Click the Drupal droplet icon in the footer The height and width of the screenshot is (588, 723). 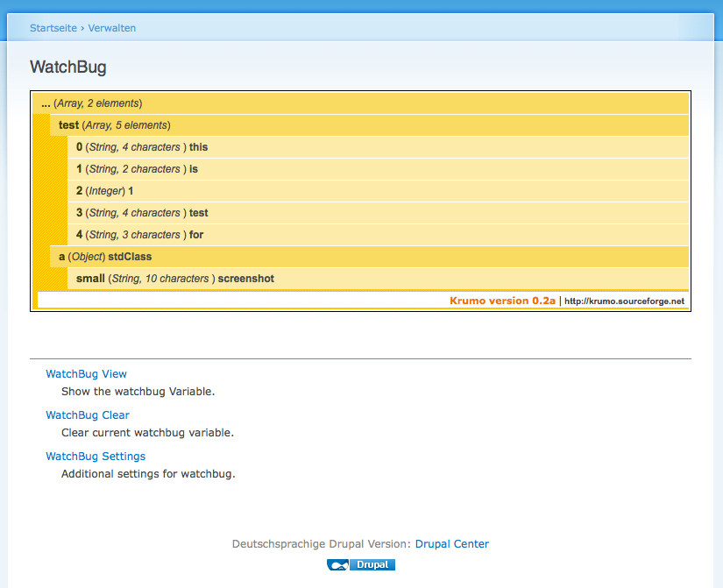[340, 564]
